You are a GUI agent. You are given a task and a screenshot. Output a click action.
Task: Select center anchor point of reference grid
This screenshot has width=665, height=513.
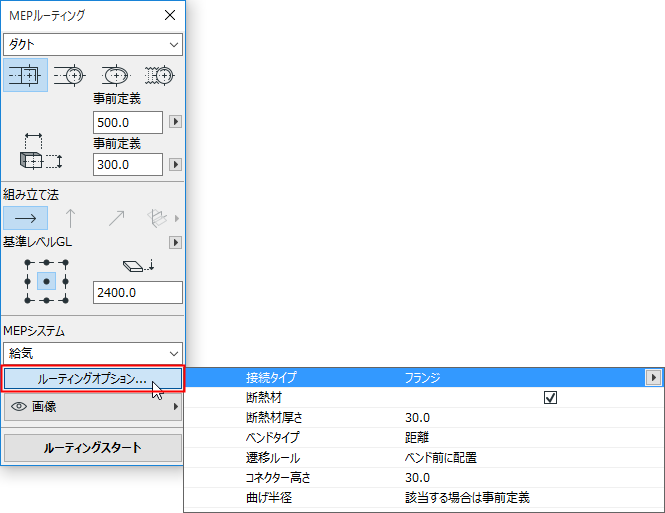pyautogui.click(x=46, y=281)
